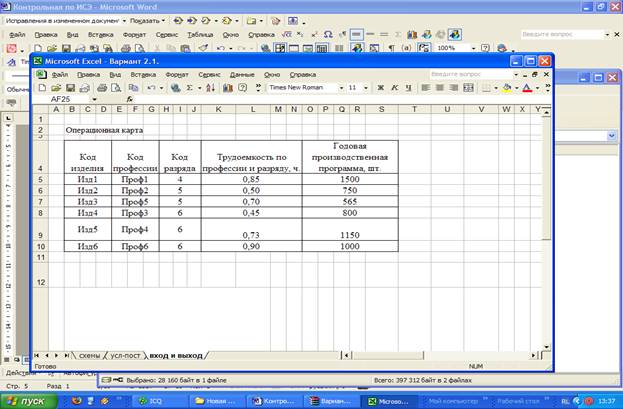The width and height of the screenshot is (623, 409).
Task: Toggle bold formatting (Ж) in Excel
Action: point(381,88)
